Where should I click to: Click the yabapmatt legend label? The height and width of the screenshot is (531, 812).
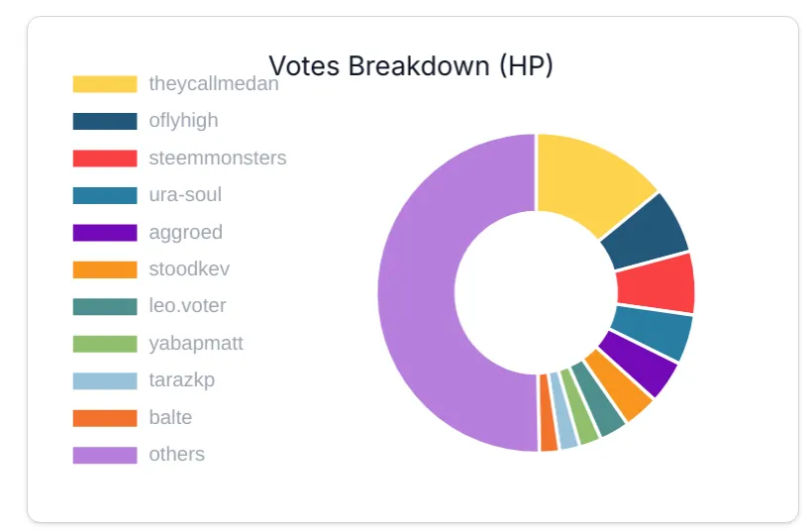pyautogui.click(x=196, y=343)
